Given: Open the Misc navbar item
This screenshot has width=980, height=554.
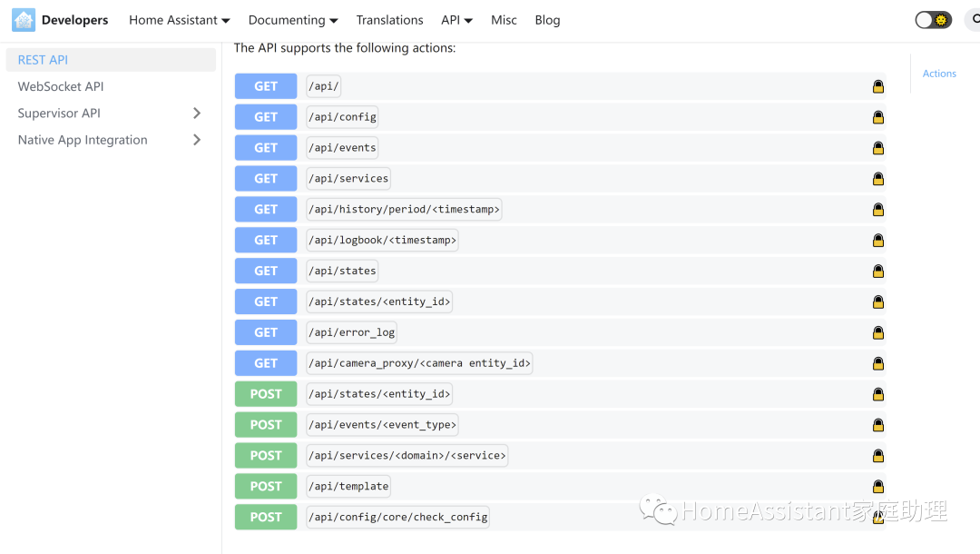Looking at the screenshot, I should point(504,20).
